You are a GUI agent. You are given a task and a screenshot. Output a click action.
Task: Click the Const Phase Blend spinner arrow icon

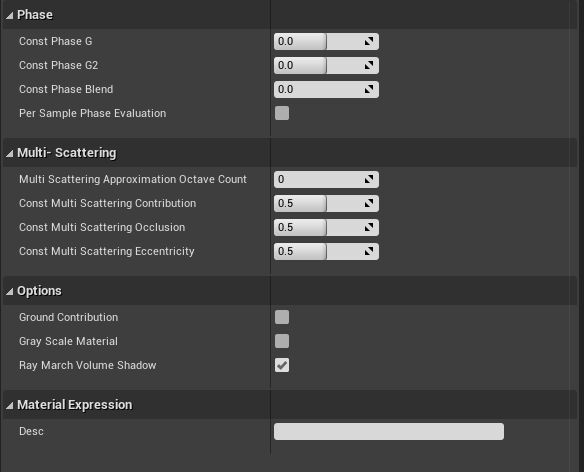click(x=369, y=89)
